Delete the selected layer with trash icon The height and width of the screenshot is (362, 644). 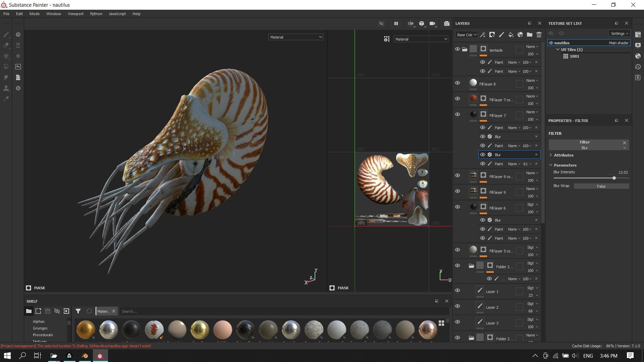click(x=539, y=35)
